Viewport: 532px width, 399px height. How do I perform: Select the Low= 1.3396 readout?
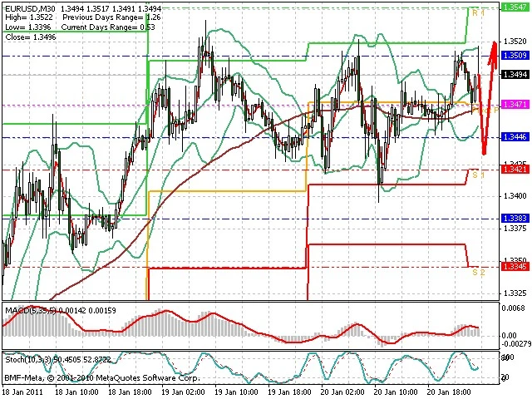click(x=27, y=27)
